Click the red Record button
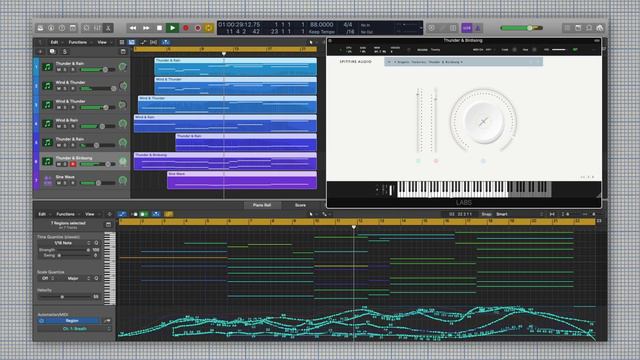This screenshot has height=360, width=640. pyautogui.click(x=186, y=28)
